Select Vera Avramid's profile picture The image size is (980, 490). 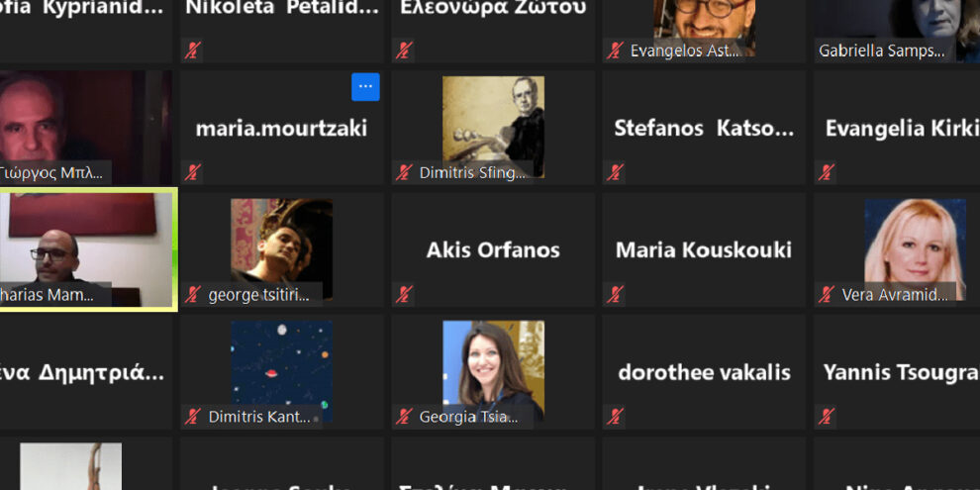(x=915, y=249)
